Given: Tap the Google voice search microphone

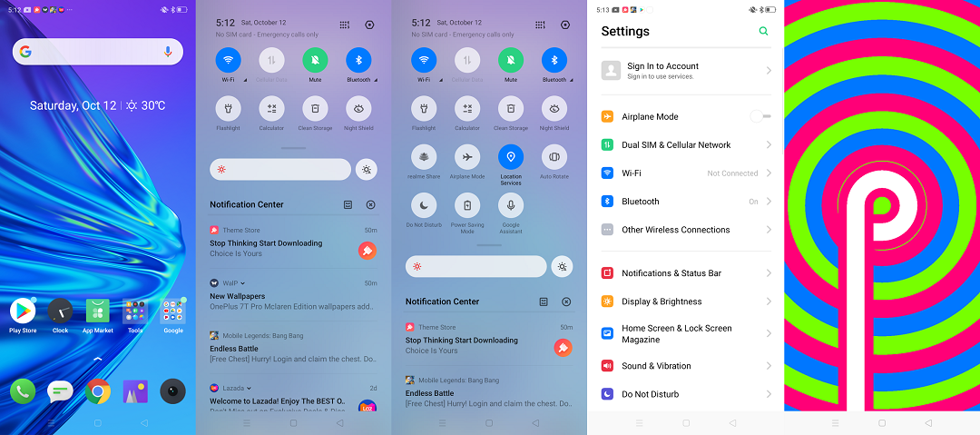Looking at the screenshot, I should 168,52.
